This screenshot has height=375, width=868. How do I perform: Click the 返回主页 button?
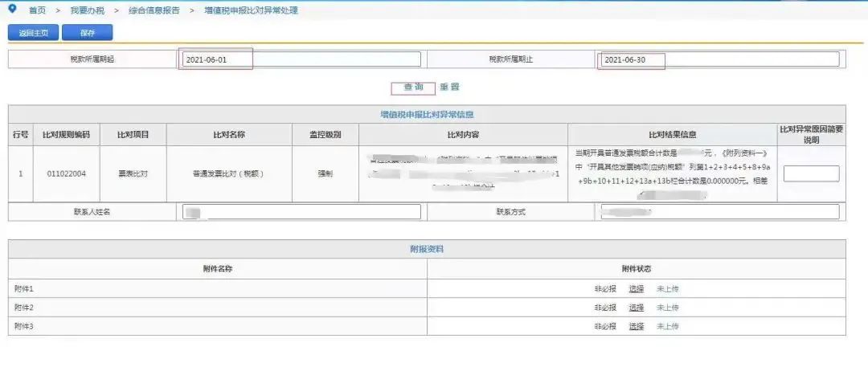tap(33, 33)
